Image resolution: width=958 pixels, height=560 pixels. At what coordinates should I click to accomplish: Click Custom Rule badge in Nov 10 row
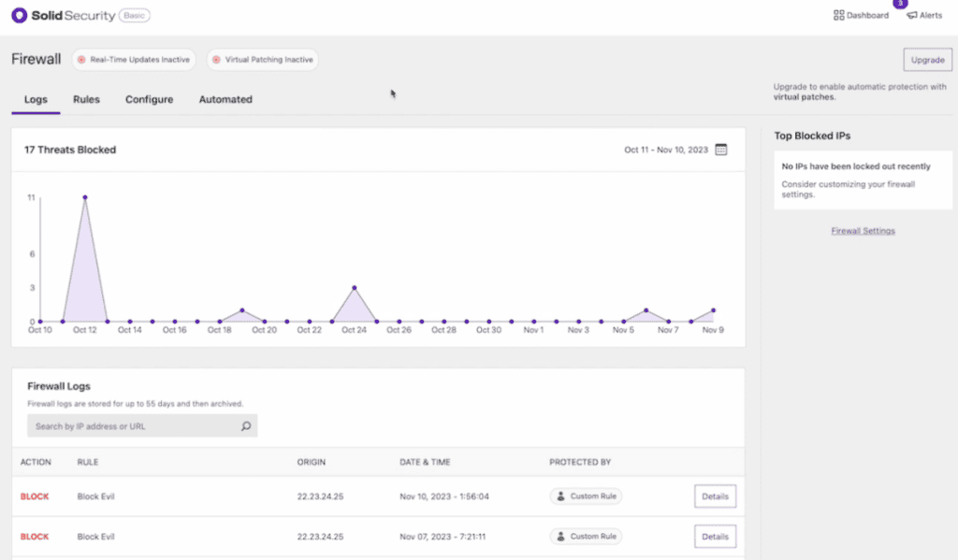586,495
